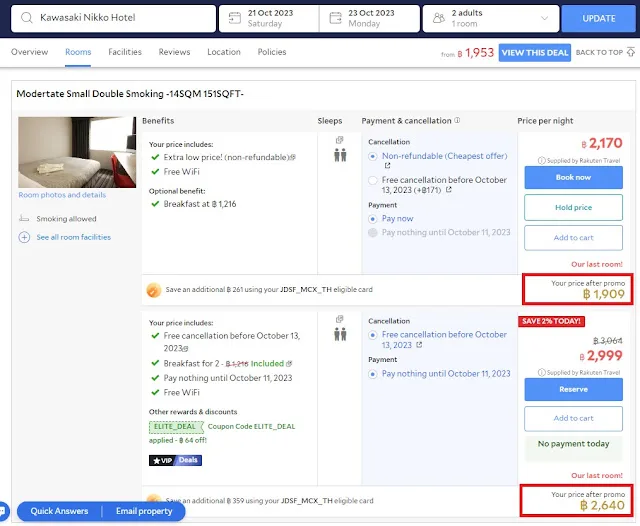Click the ฿2,999 discounted price

point(601,356)
